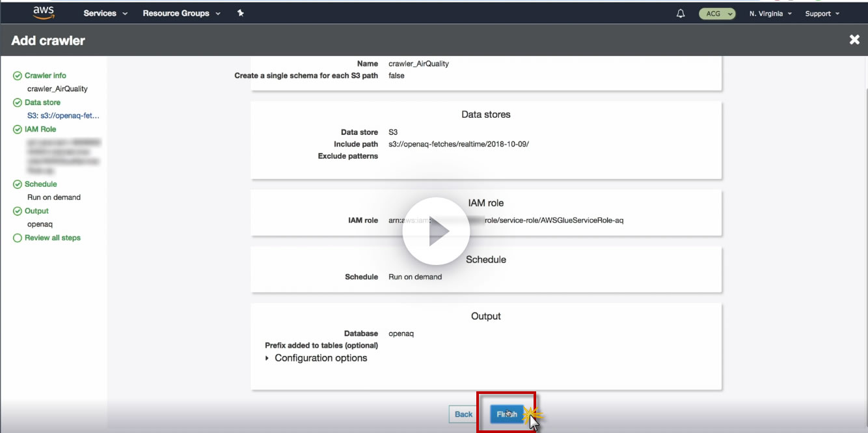Click the pin shortcuts icon

coord(240,13)
